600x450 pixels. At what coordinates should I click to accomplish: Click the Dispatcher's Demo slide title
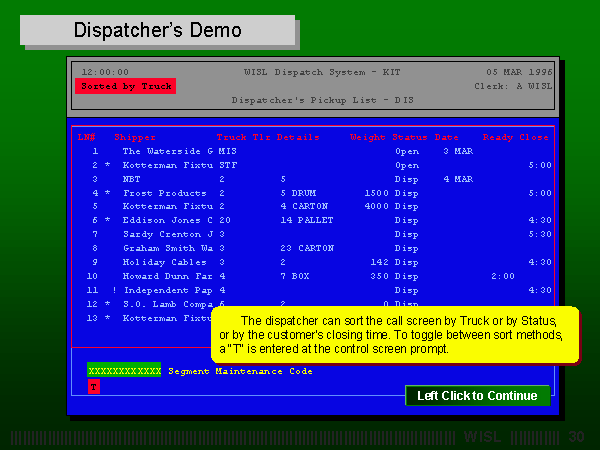pyautogui.click(x=157, y=30)
